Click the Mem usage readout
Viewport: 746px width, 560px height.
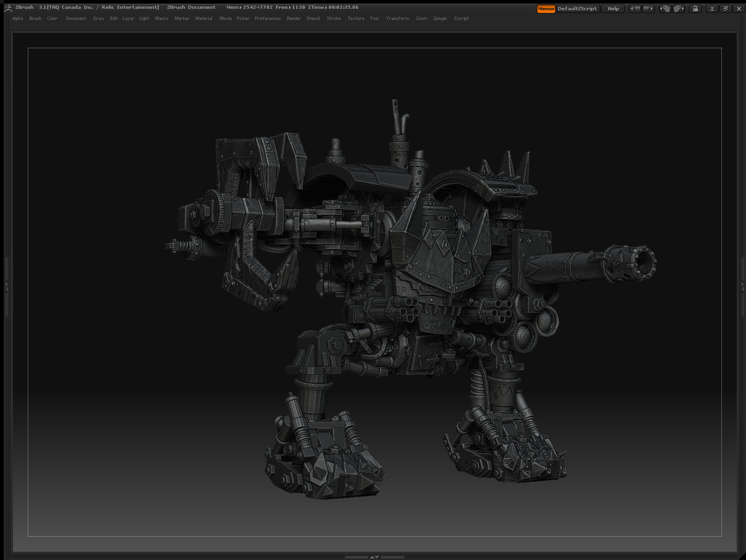pyautogui.click(x=250, y=7)
